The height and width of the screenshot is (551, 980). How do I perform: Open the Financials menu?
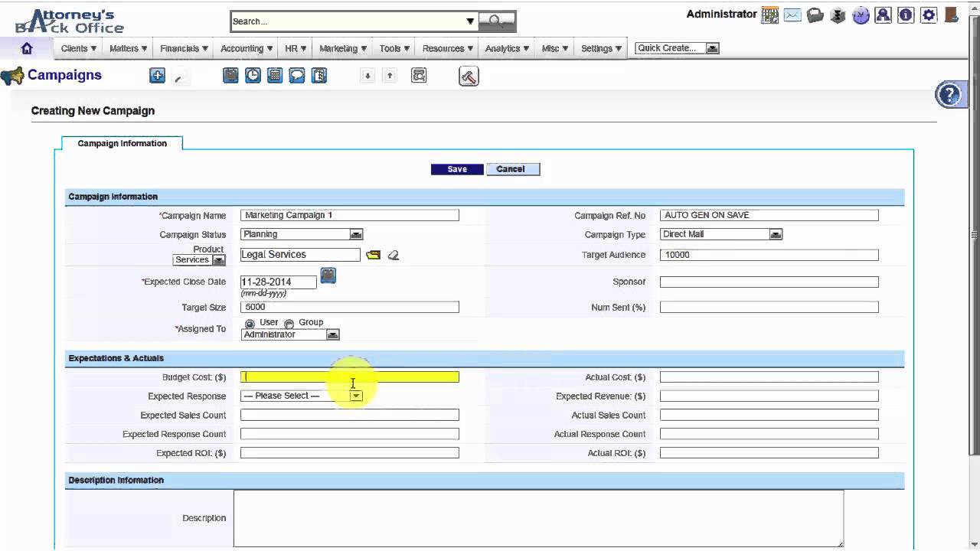click(x=184, y=48)
